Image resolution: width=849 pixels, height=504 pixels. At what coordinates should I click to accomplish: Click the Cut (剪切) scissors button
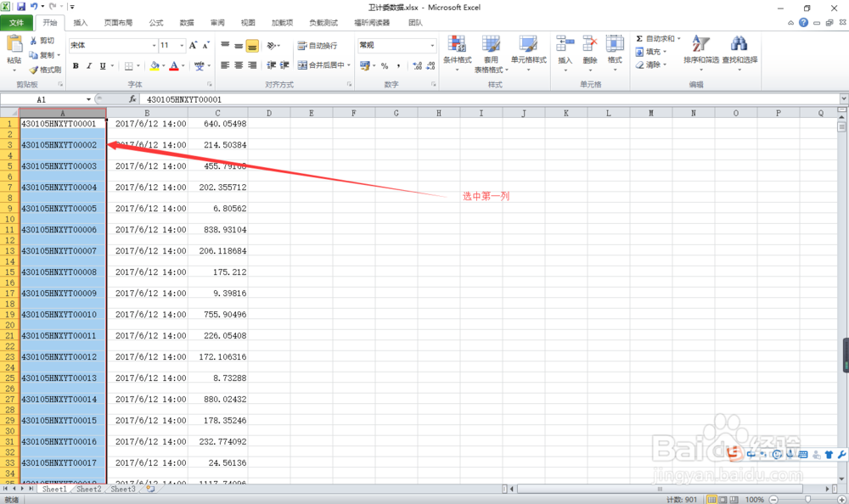[42, 41]
